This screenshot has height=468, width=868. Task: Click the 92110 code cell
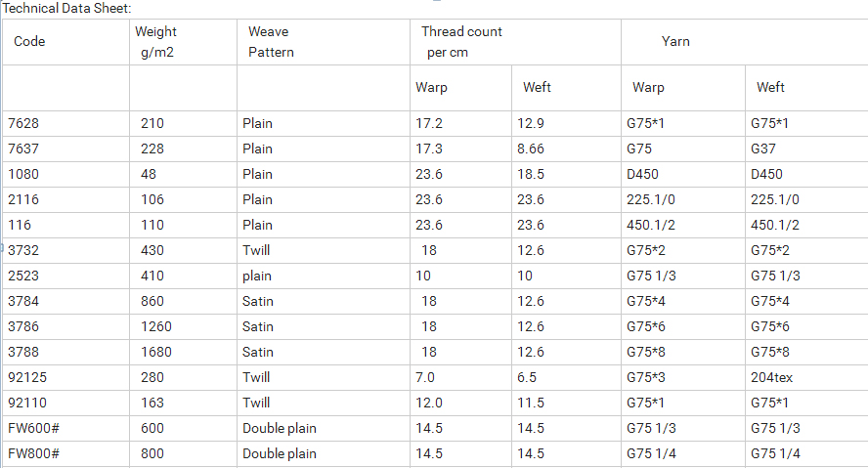65,404
